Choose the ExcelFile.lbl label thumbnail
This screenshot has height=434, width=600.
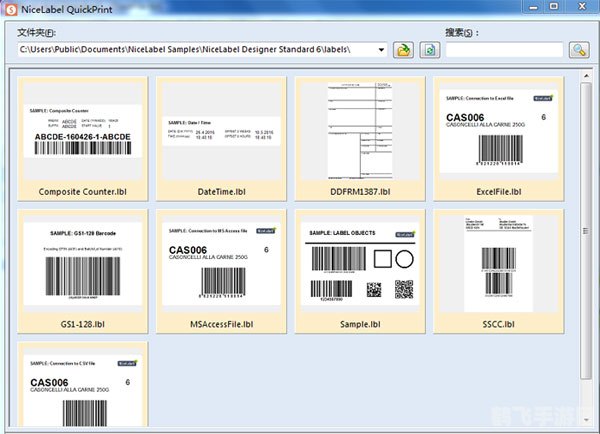497,131
